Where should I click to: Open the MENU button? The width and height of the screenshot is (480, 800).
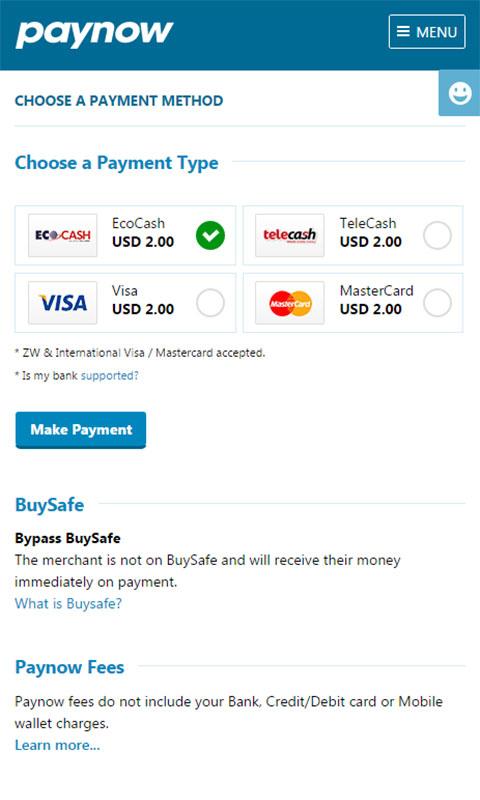[427, 32]
